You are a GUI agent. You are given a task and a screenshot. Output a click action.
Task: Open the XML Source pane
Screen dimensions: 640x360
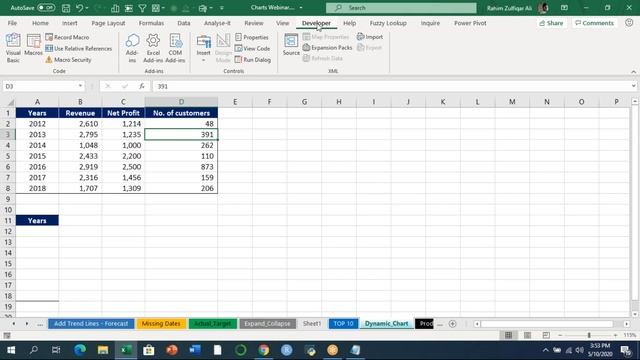291,45
